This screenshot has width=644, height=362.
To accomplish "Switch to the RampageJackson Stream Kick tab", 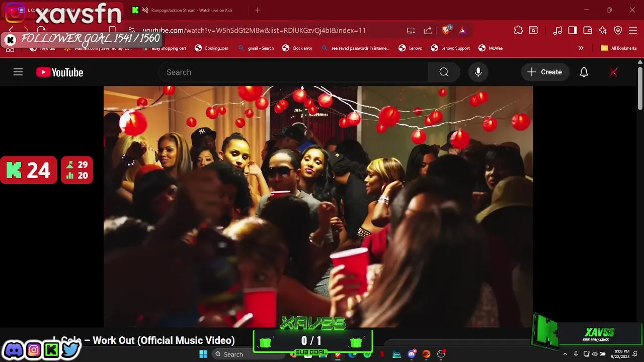I will [189, 10].
